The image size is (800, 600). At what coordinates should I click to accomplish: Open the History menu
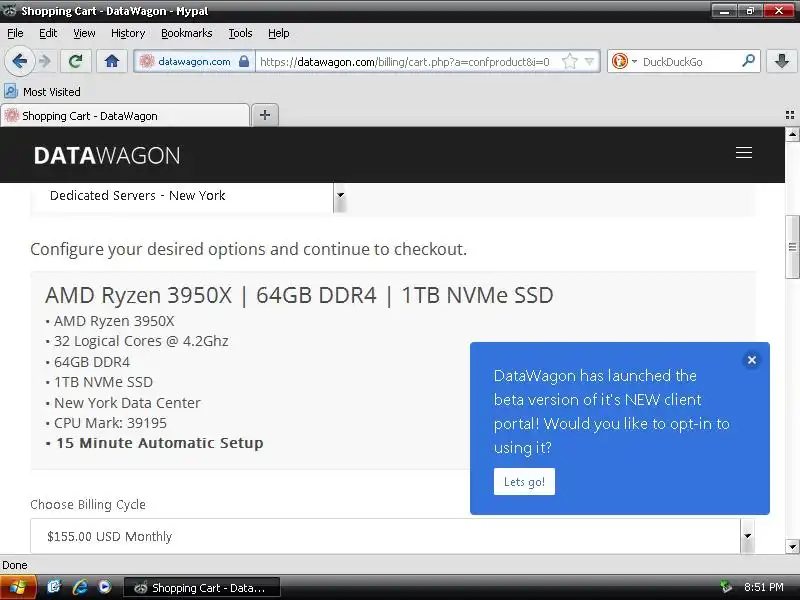pyautogui.click(x=128, y=33)
